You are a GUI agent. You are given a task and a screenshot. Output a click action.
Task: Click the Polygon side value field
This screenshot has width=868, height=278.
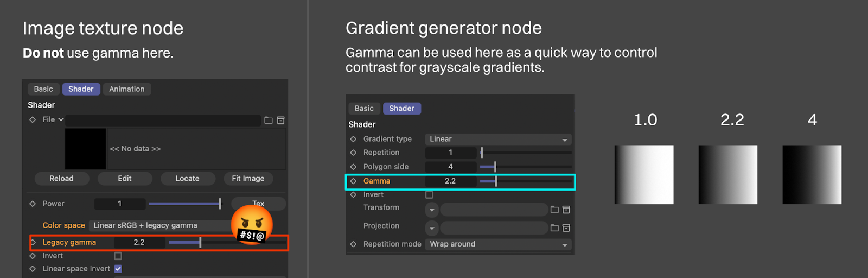(x=450, y=167)
